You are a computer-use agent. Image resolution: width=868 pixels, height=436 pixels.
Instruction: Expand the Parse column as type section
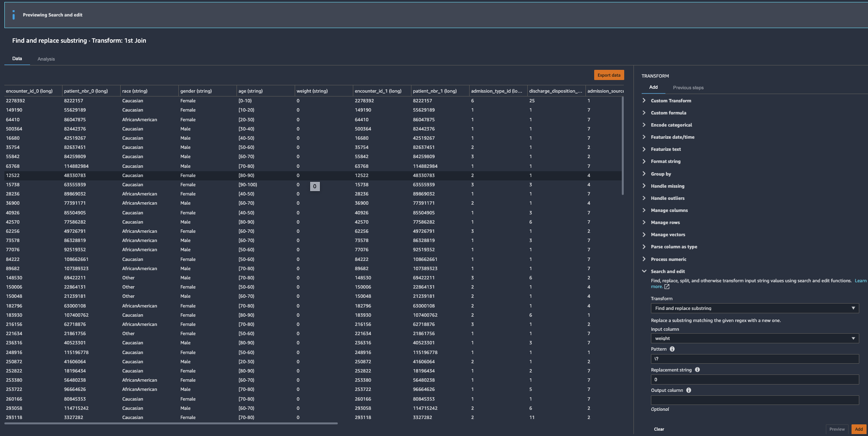[674, 246]
